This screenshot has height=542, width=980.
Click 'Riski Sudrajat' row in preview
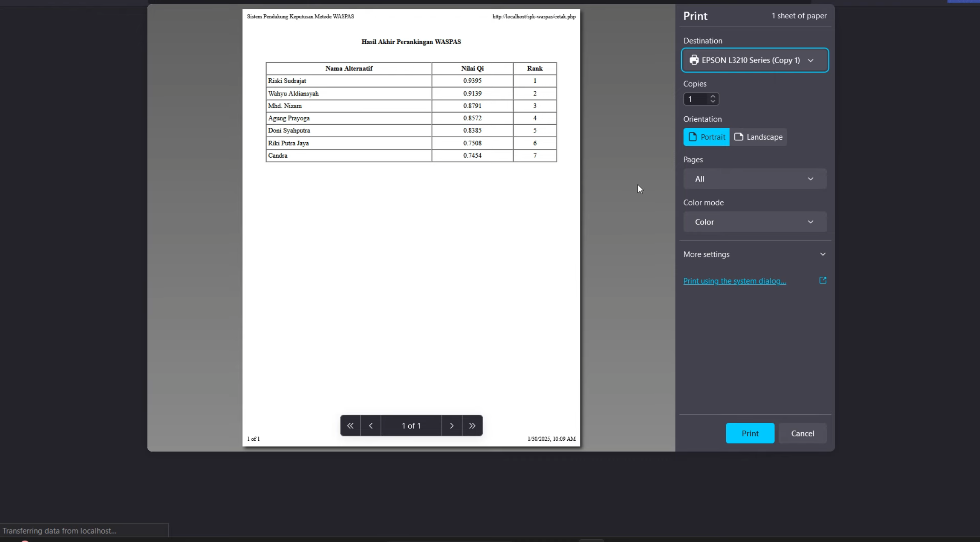pos(411,81)
